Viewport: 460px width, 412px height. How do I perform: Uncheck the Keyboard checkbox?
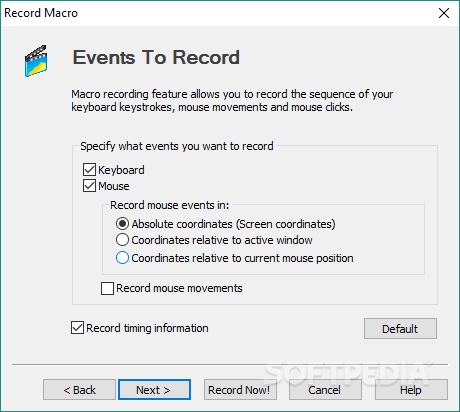tap(89, 170)
